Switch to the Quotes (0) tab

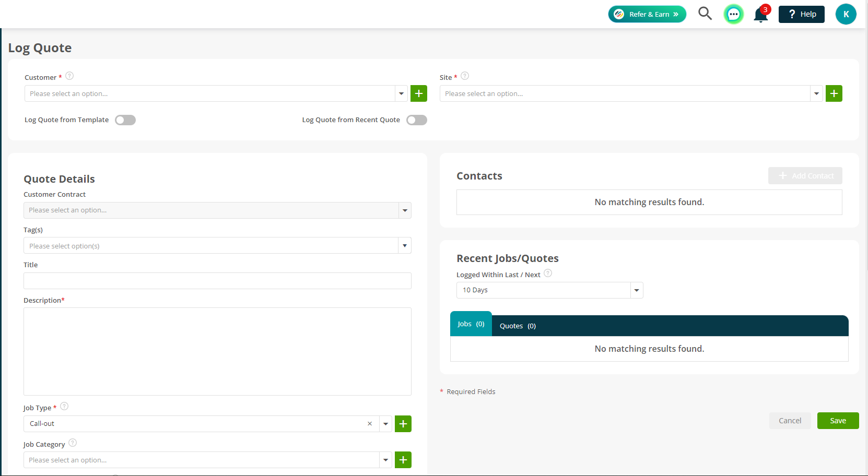[518, 326]
